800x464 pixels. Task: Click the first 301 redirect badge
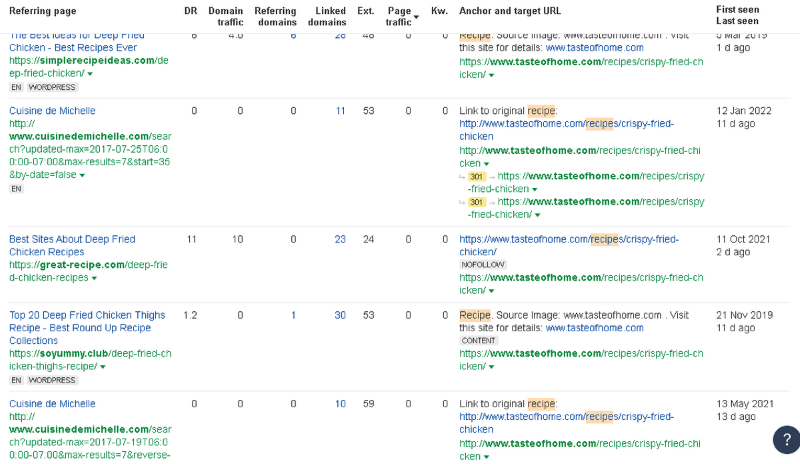point(477,177)
